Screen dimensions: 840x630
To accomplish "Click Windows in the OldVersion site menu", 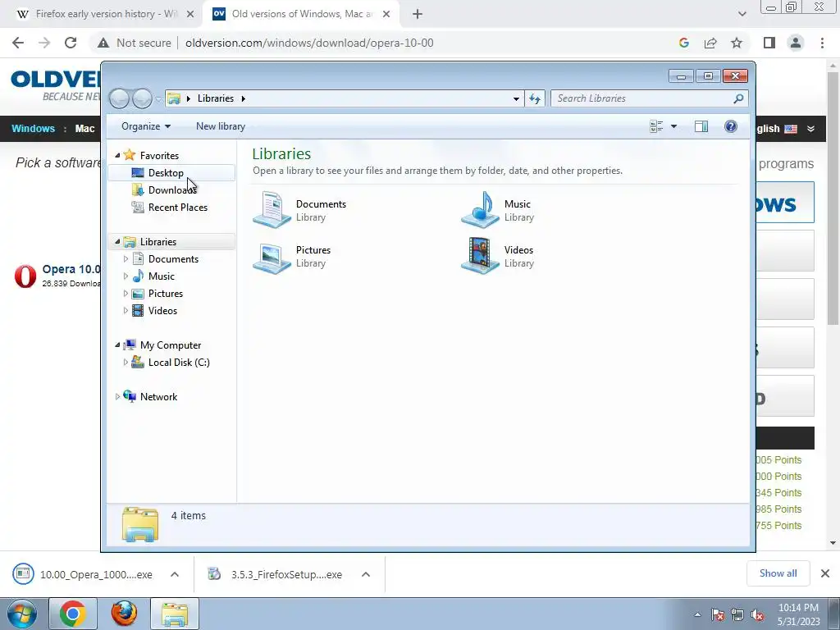I will (x=33, y=129).
